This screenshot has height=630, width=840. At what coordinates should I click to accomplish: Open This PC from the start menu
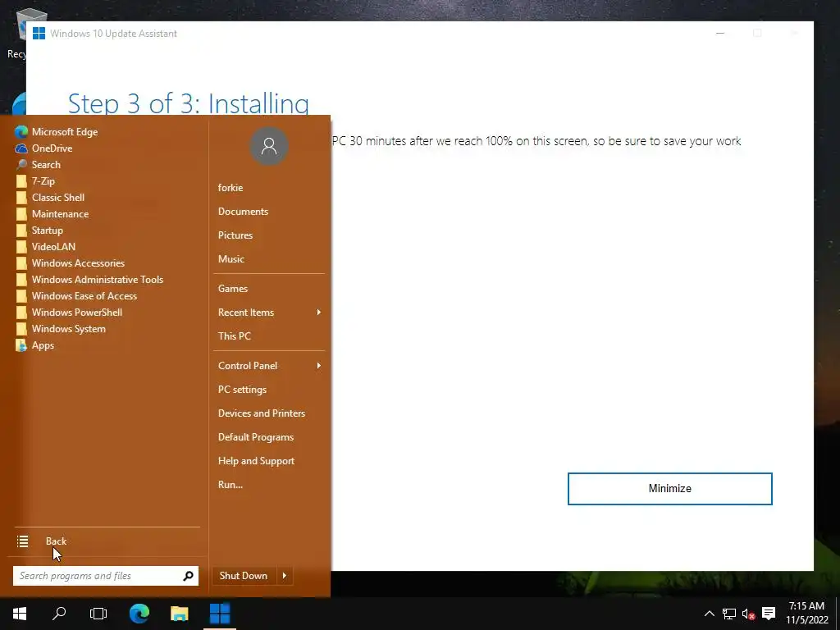(234, 336)
